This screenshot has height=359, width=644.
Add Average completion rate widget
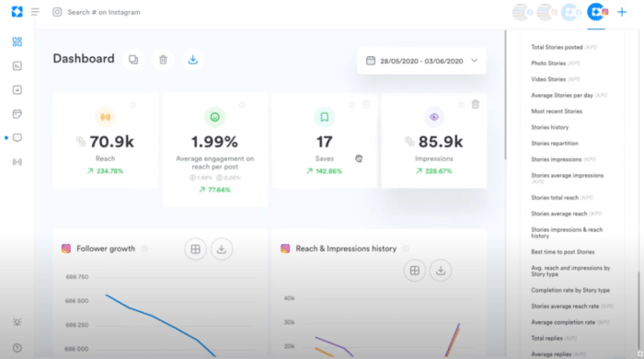point(570,322)
